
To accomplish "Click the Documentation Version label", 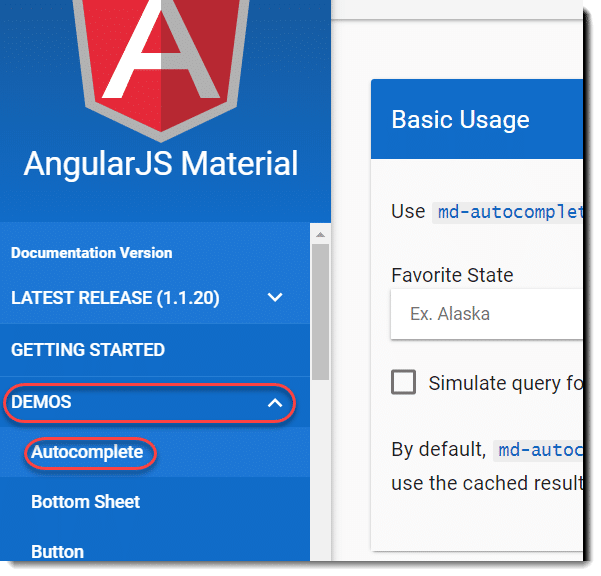I will tap(92, 253).
